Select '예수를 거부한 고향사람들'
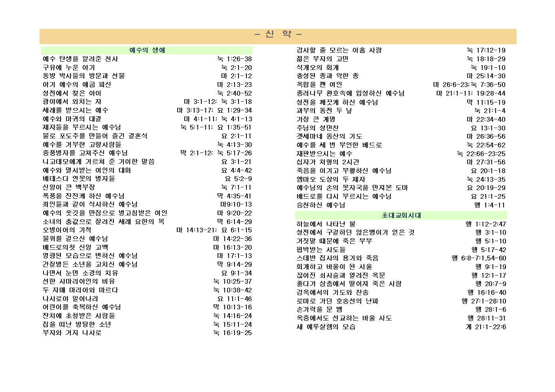This screenshot has width=555, height=392. pos(82,145)
